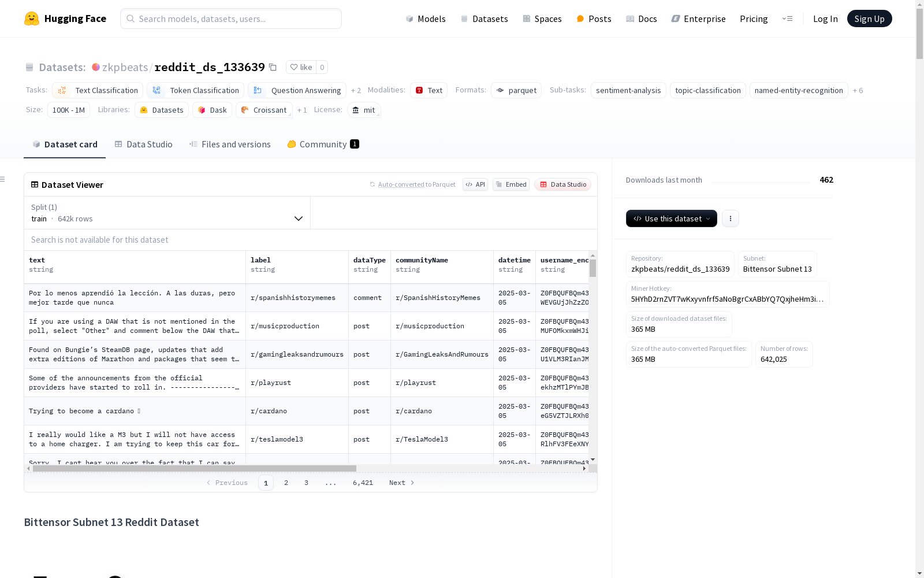Expand the Split train dropdown
The height and width of the screenshot is (578, 924).
[x=167, y=213]
